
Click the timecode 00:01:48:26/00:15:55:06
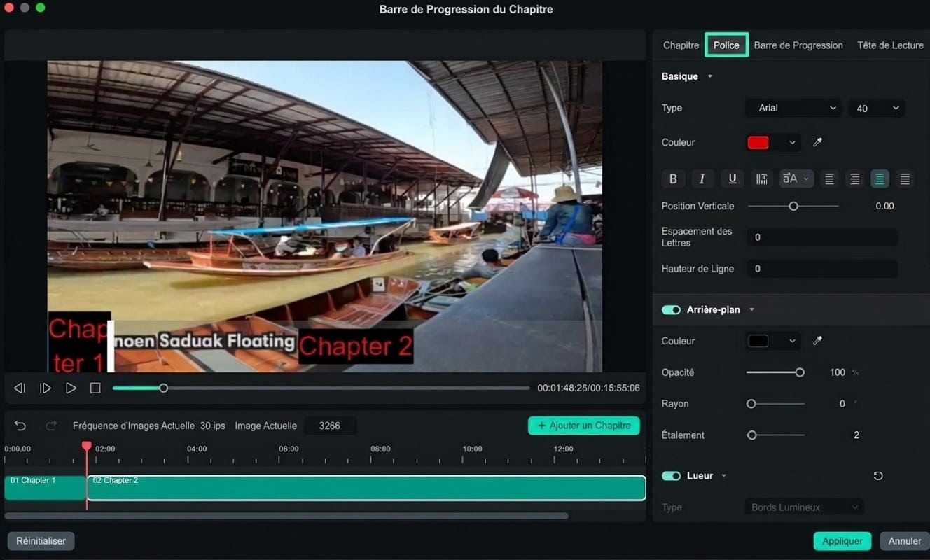click(588, 388)
